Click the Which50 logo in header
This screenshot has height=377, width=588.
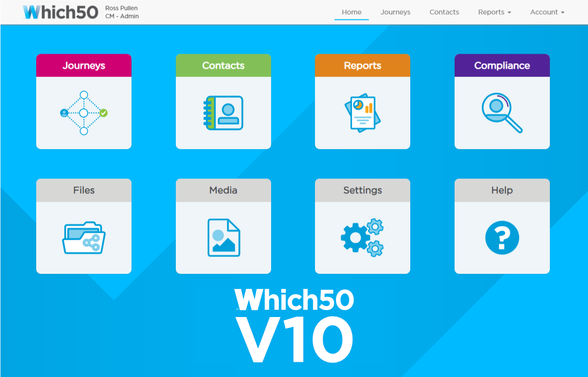(61, 12)
